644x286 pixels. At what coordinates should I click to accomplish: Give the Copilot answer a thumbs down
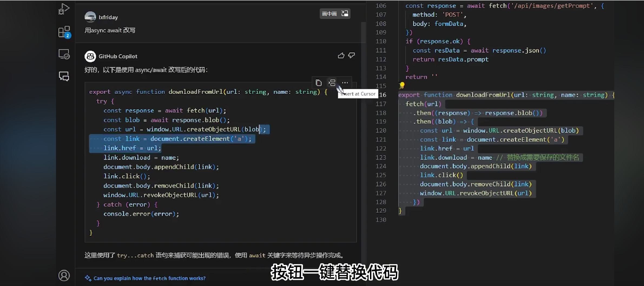(351, 55)
